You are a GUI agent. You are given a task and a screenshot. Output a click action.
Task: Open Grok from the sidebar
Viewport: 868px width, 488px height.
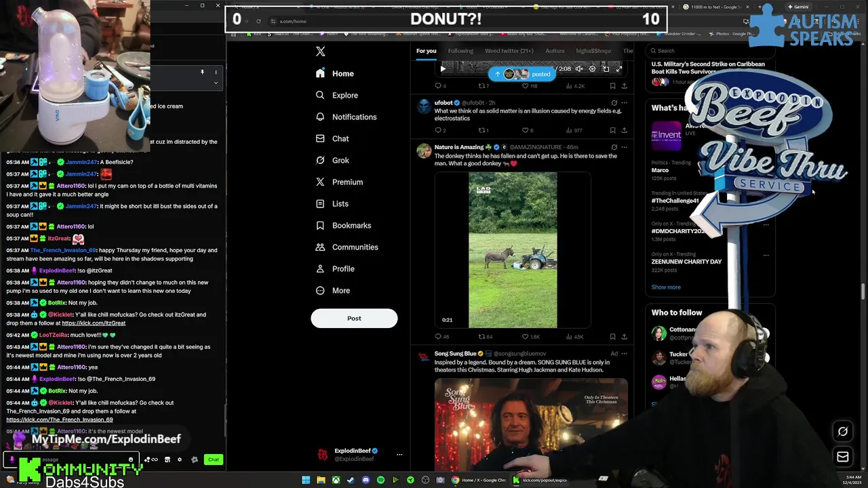coord(332,161)
